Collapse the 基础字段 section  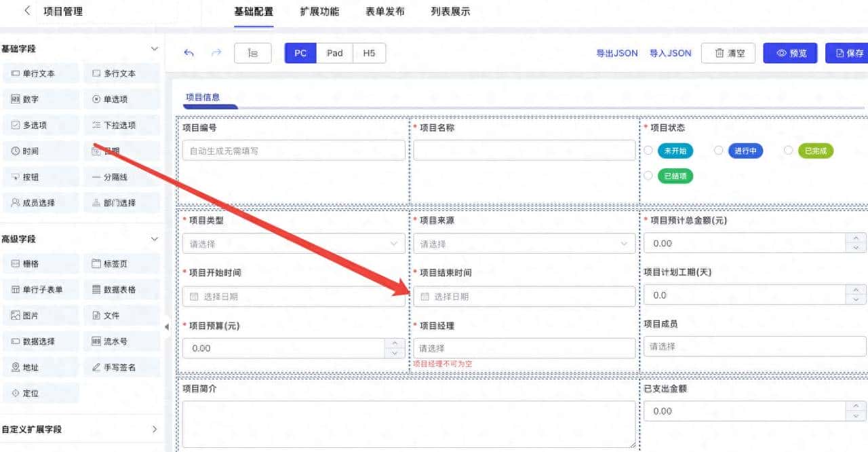tap(155, 48)
